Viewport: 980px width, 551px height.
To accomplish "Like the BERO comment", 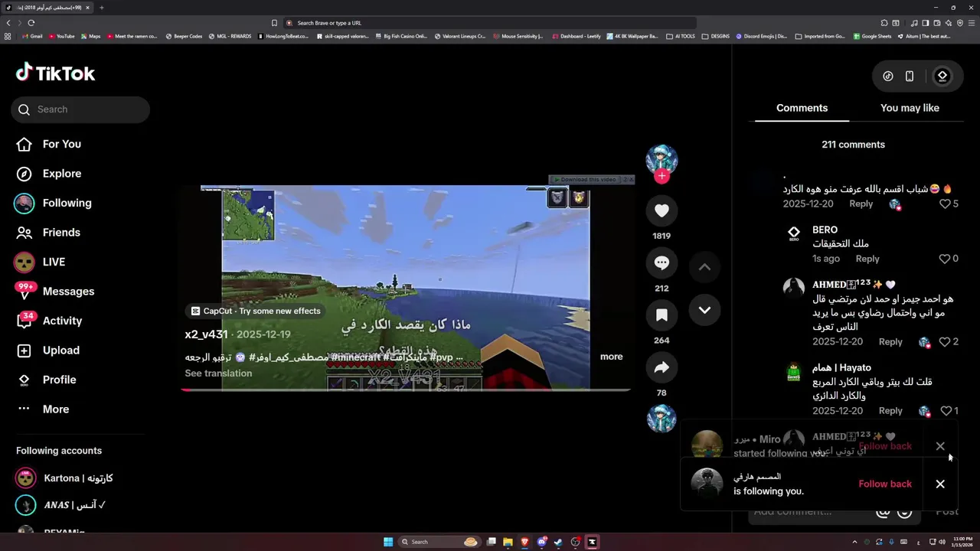I will [x=944, y=259].
